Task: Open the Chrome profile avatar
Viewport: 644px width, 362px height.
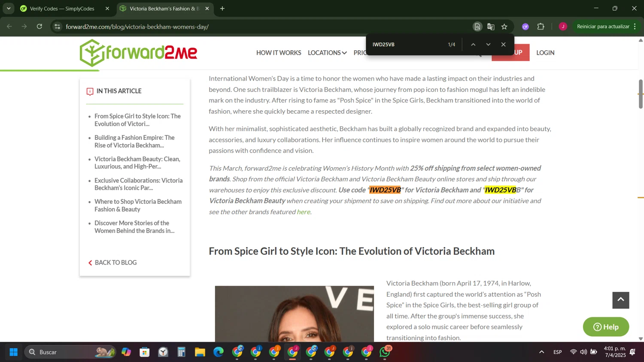Action: click(563, 27)
